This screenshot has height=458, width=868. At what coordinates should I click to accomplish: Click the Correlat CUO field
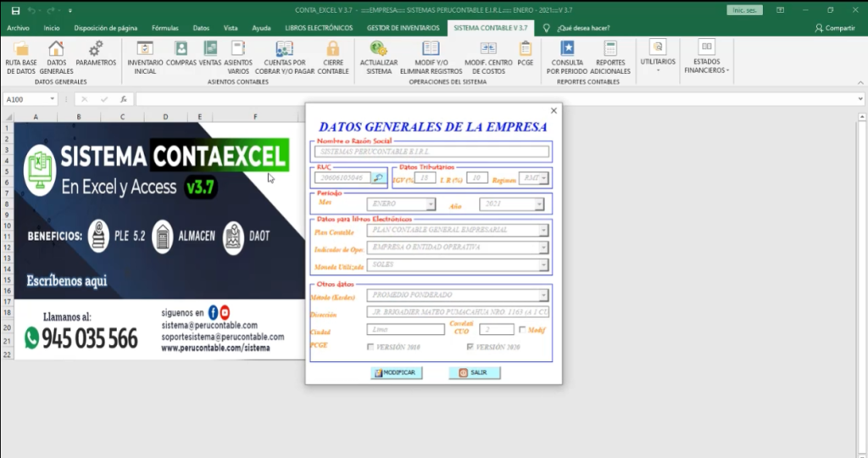[497, 330]
